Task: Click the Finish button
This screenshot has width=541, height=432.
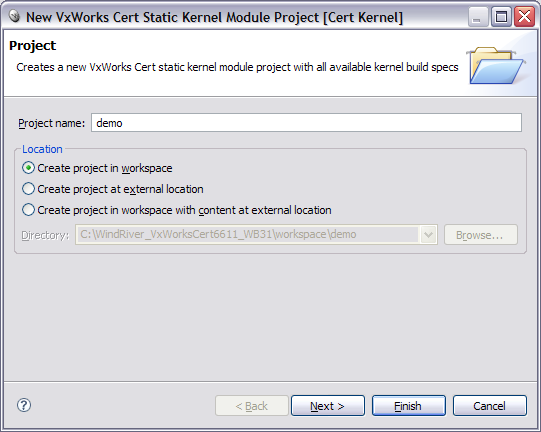Action: point(409,406)
